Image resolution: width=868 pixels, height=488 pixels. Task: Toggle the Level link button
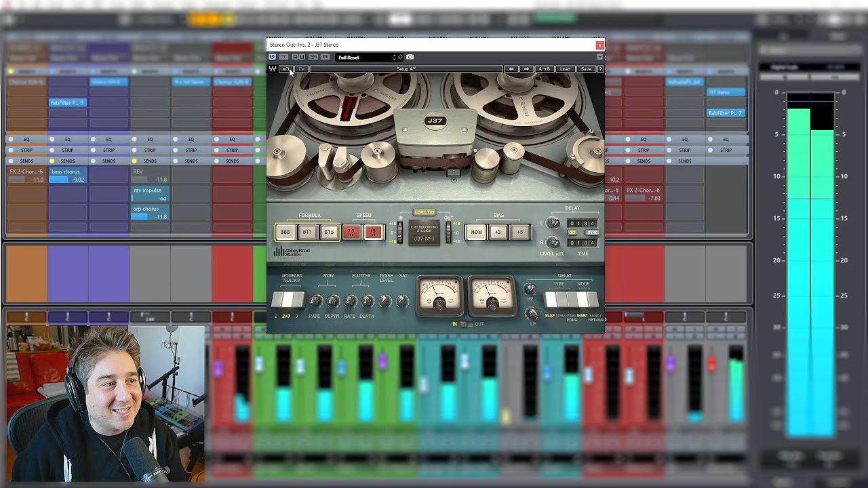click(x=424, y=212)
